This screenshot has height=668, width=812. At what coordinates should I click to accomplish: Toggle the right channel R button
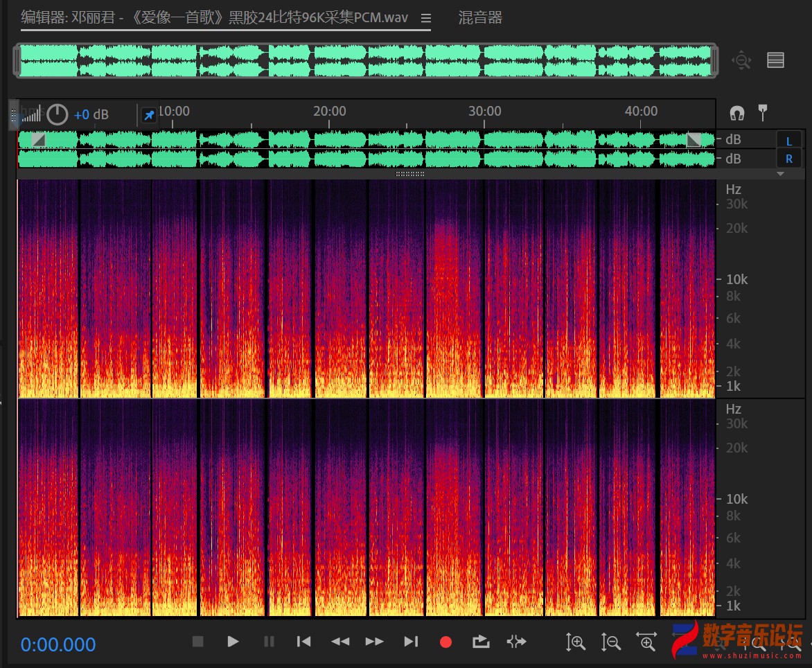788,159
